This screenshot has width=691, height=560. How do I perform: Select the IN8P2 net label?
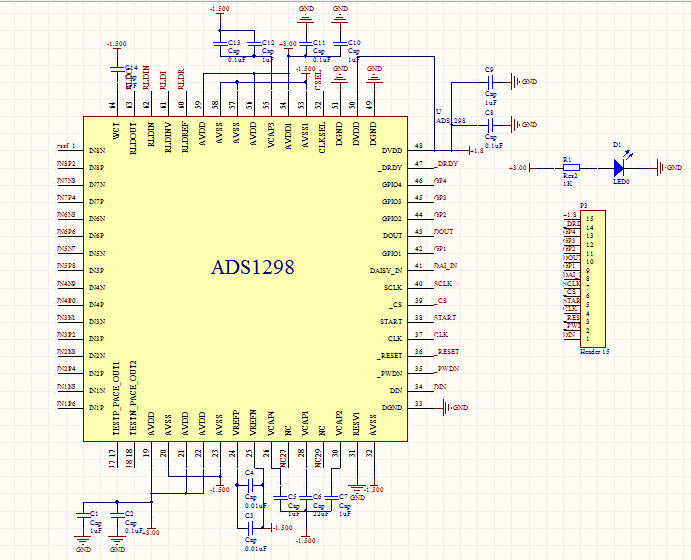point(67,163)
